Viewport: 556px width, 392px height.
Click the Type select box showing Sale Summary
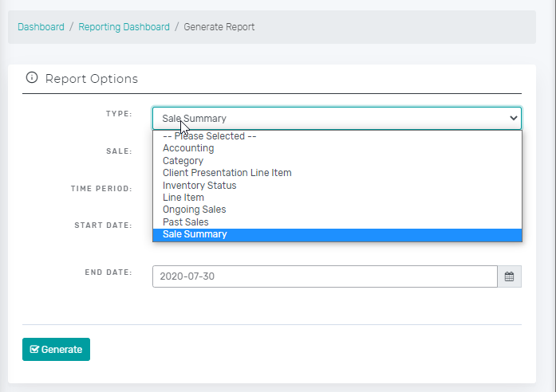point(337,118)
